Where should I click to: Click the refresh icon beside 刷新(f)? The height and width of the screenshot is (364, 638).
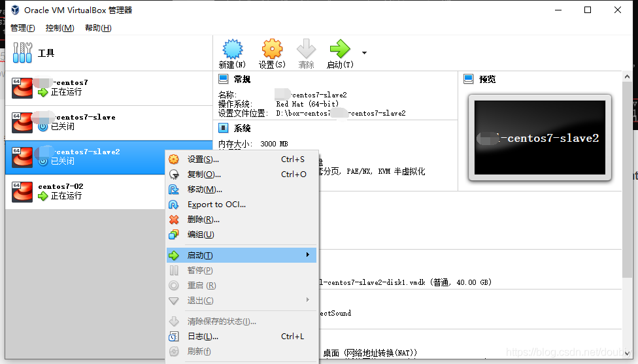pos(174,352)
